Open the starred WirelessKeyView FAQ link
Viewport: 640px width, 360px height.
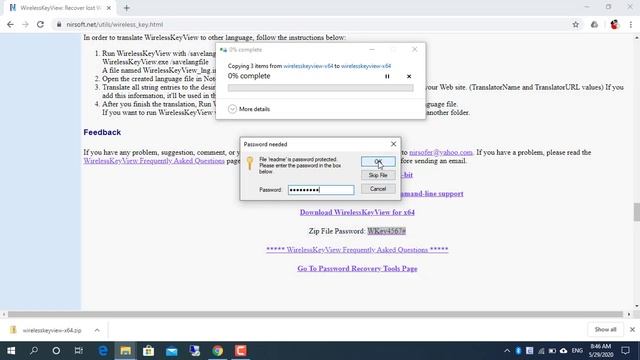coord(357,250)
